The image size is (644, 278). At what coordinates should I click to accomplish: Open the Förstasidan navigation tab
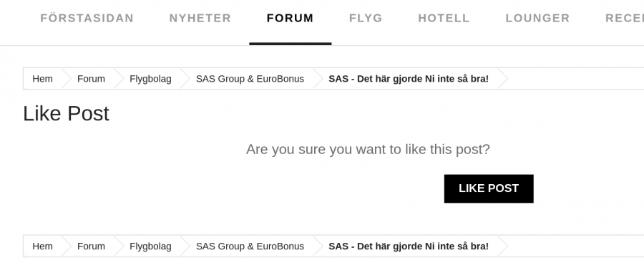click(87, 19)
